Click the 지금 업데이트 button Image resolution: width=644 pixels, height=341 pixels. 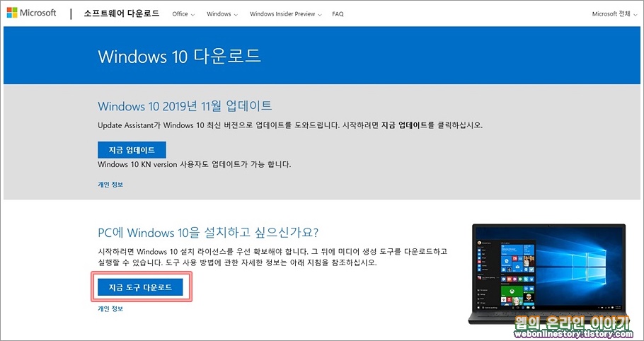click(132, 150)
